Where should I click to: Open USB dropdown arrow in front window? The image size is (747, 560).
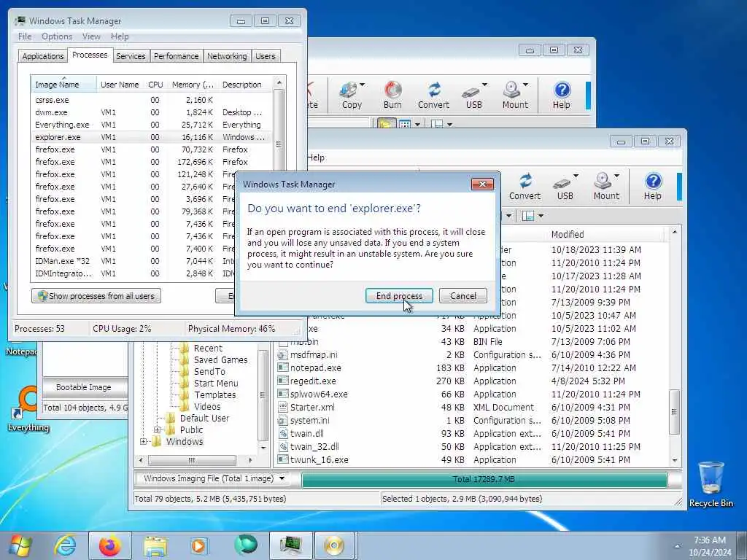576,176
